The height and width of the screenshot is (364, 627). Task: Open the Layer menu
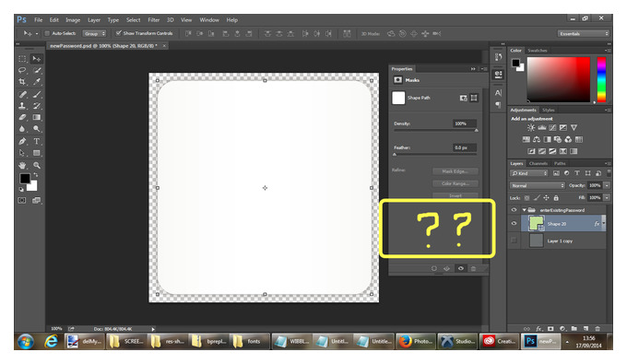[94, 20]
